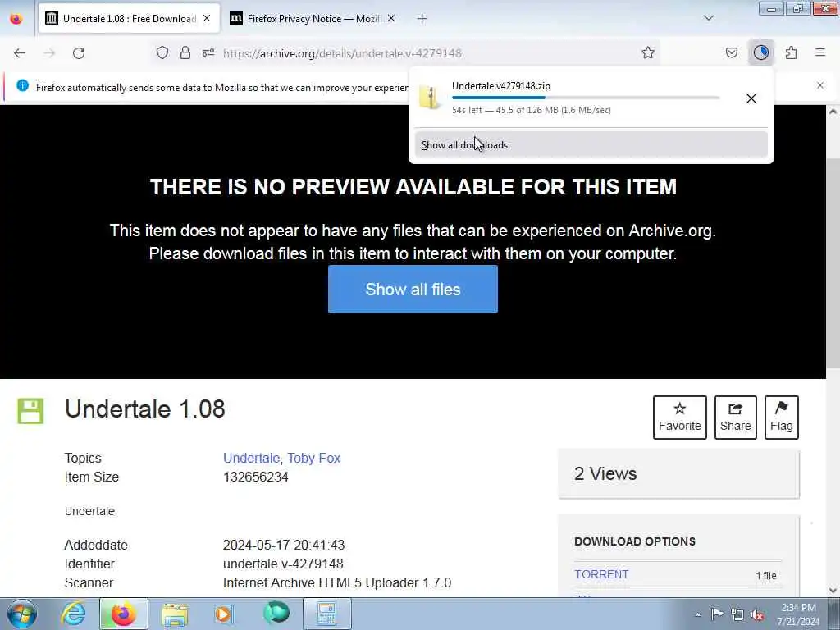Bookmark this page with the star icon

tap(648, 52)
